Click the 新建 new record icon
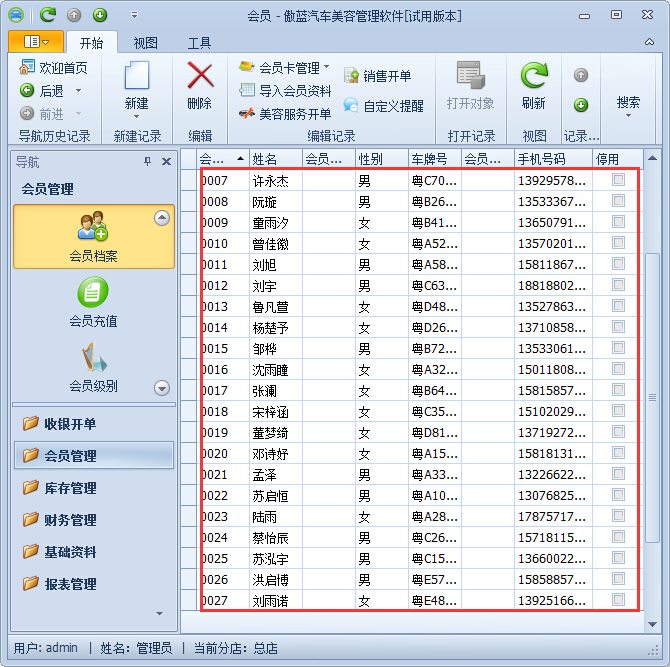This screenshot has height=667, width=670. 136,76
